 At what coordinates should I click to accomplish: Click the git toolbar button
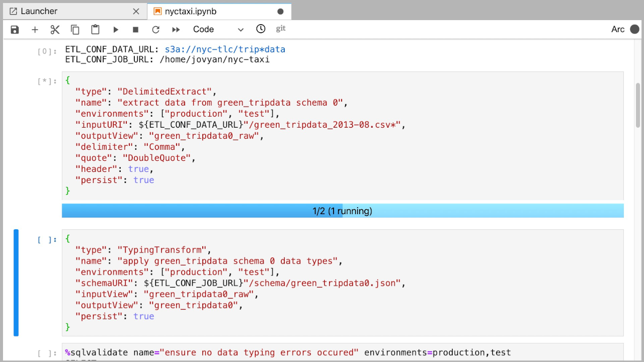click(x=281, y=29)
